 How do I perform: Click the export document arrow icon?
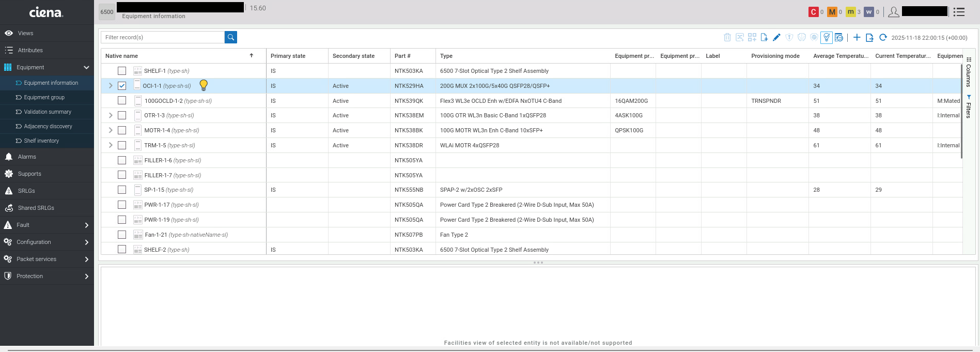(x=869, y=37)
